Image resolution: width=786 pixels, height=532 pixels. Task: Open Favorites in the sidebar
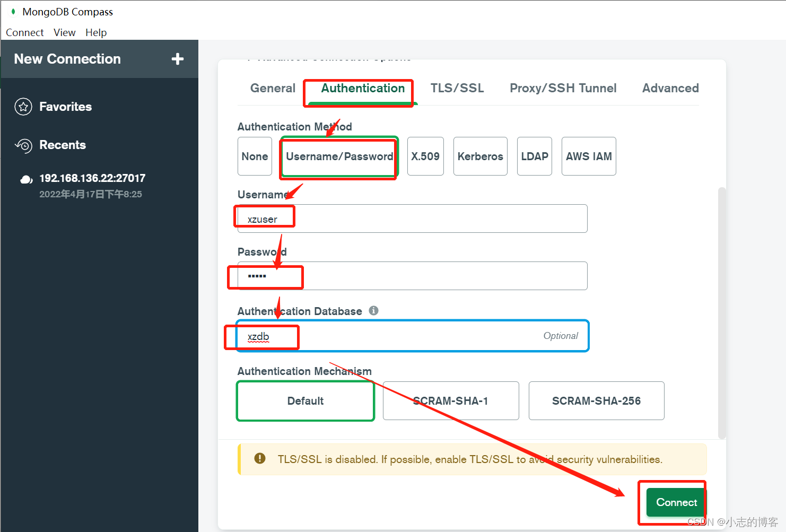[65, 107]
